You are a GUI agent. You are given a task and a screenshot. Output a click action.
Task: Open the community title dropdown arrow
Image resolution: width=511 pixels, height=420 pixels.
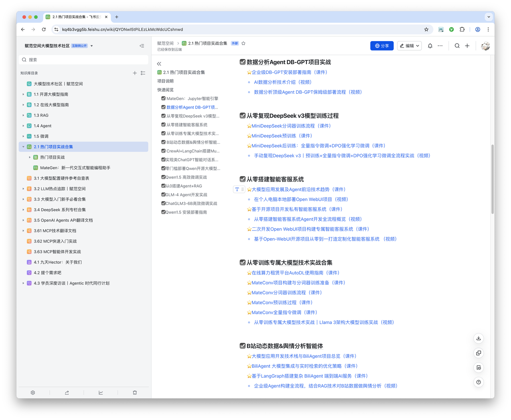tap(92, 46)
